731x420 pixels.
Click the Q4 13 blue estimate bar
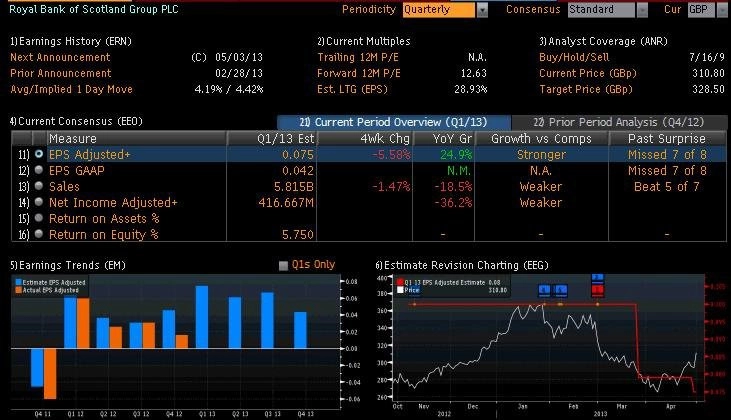pyautogui.click(x=301, y=330)
